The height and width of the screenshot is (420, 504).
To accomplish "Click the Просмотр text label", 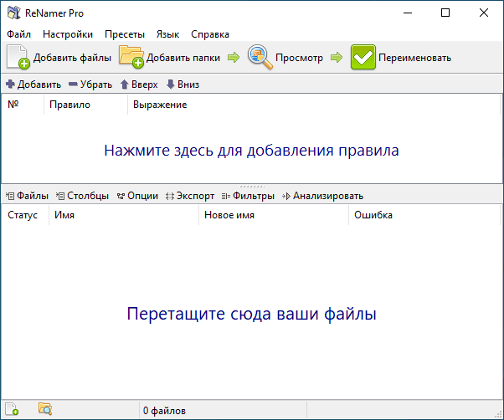I will pyautogui.click(x=299, y=58).
